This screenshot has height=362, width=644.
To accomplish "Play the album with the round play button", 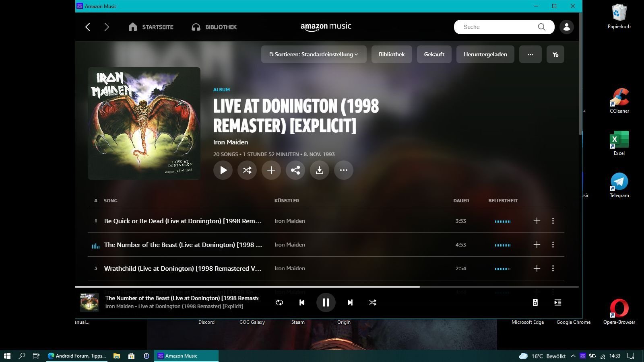I will (223, 170).
